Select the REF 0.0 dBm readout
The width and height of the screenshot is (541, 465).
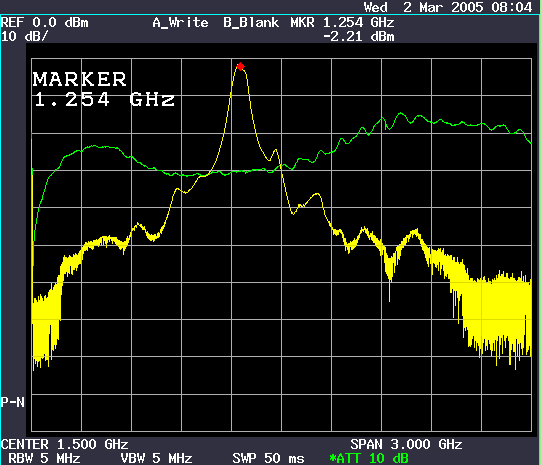click(x=45, y=23)
